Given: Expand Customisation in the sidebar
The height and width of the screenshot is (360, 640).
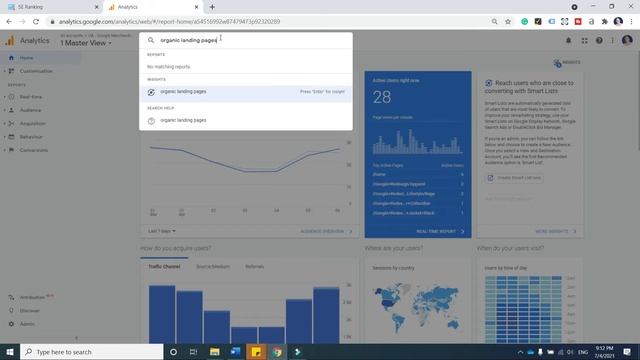Looking at the screenshot, I should click(x=36, y=71).
